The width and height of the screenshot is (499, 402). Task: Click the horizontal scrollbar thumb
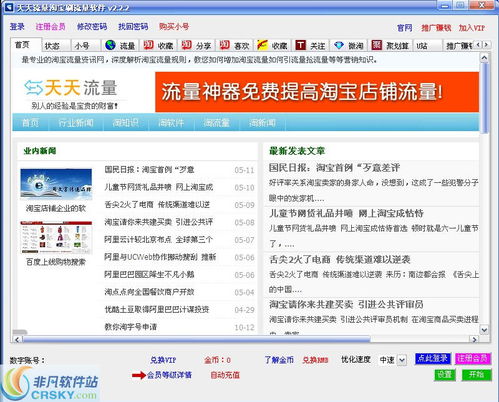pos(196,339)
